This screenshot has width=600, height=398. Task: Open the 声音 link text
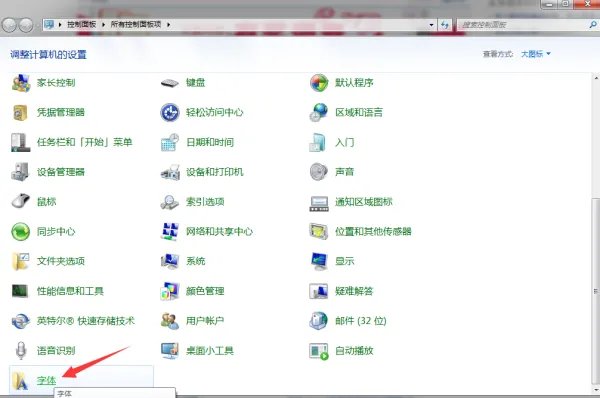tap(344, 172)
